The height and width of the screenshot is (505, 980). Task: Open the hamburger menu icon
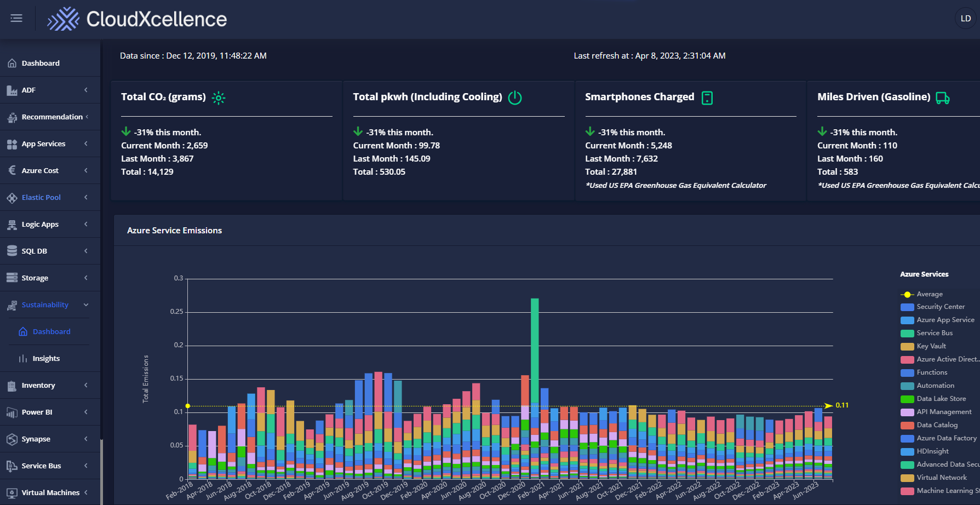[16, 18]
